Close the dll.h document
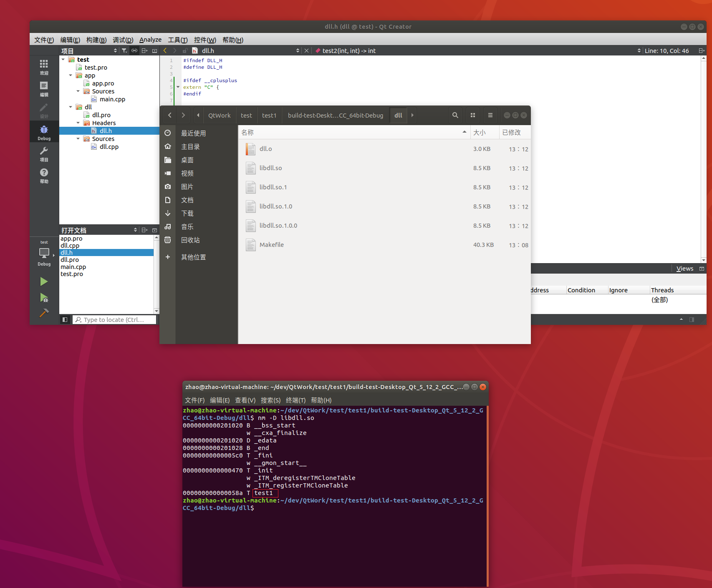 [x=307, y=50]
